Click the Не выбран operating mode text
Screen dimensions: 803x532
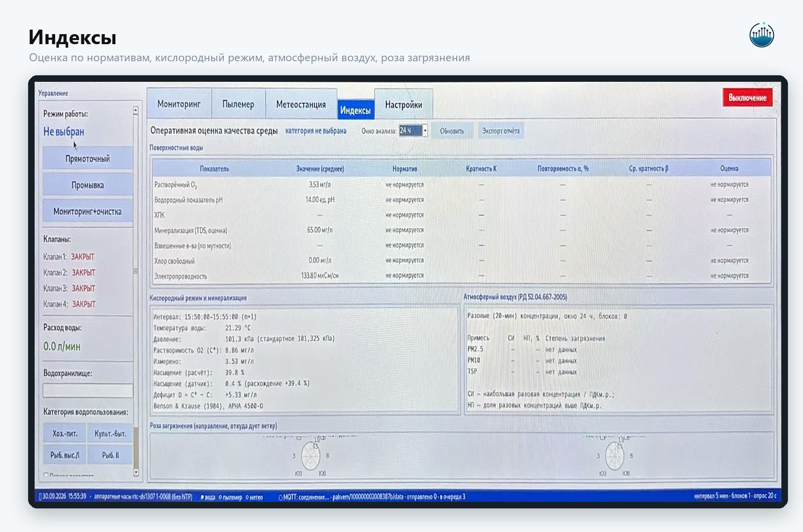[64, 131]
